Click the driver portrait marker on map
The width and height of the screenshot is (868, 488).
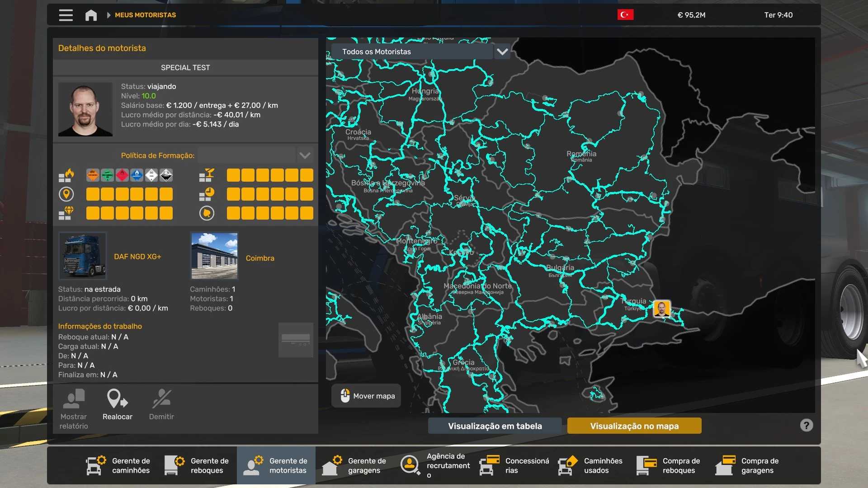[662, 309]
